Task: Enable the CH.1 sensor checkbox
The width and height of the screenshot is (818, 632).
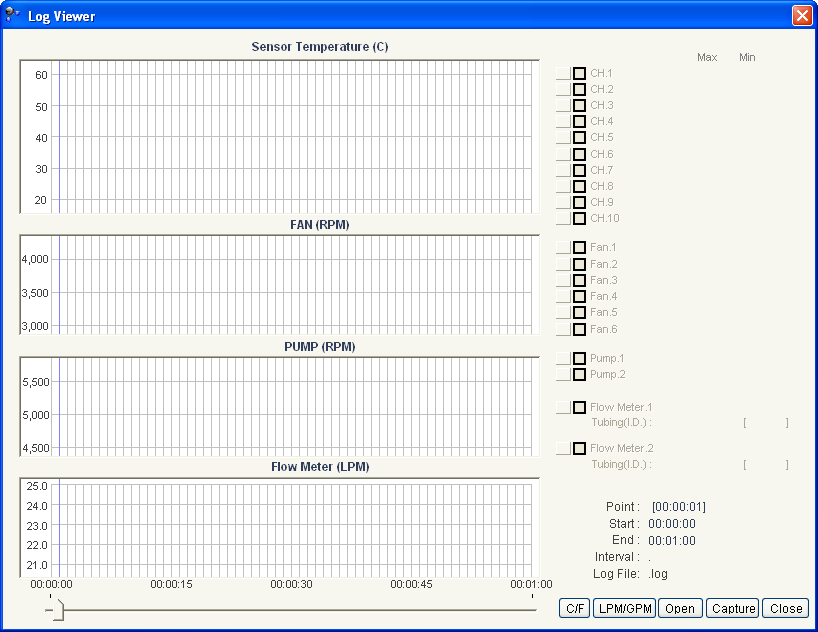Action: click(x=579, y=73)
